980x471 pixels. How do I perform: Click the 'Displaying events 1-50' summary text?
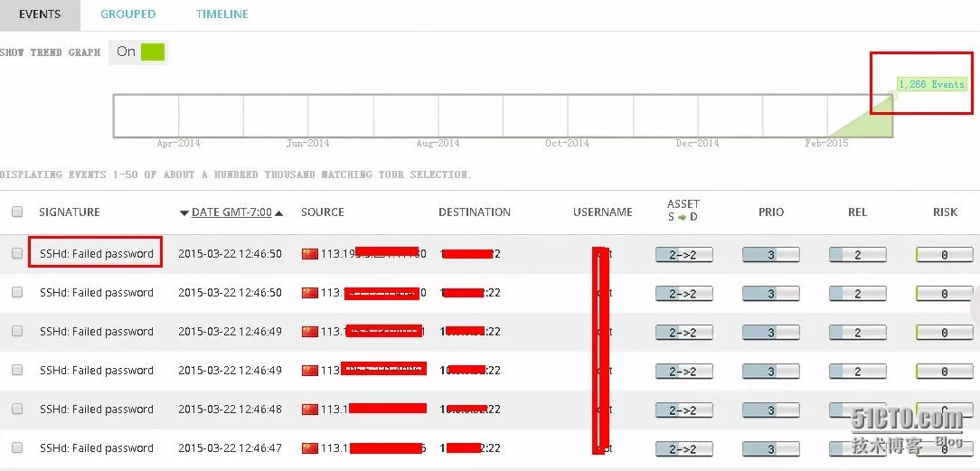(234, 174)
